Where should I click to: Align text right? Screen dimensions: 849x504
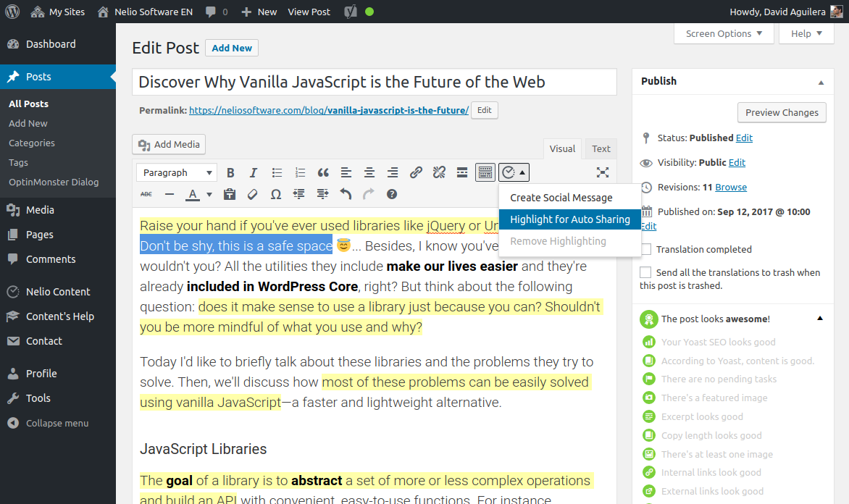coord(393,172)
